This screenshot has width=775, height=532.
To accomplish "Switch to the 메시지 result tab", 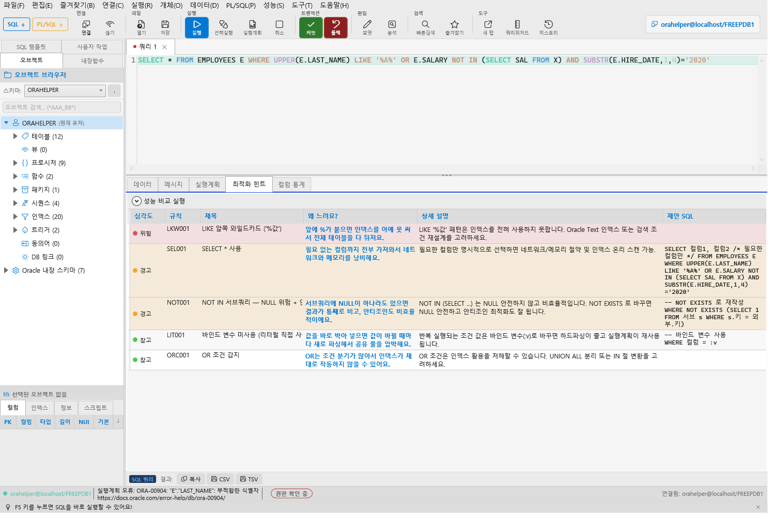I will [x=174, y=184].
